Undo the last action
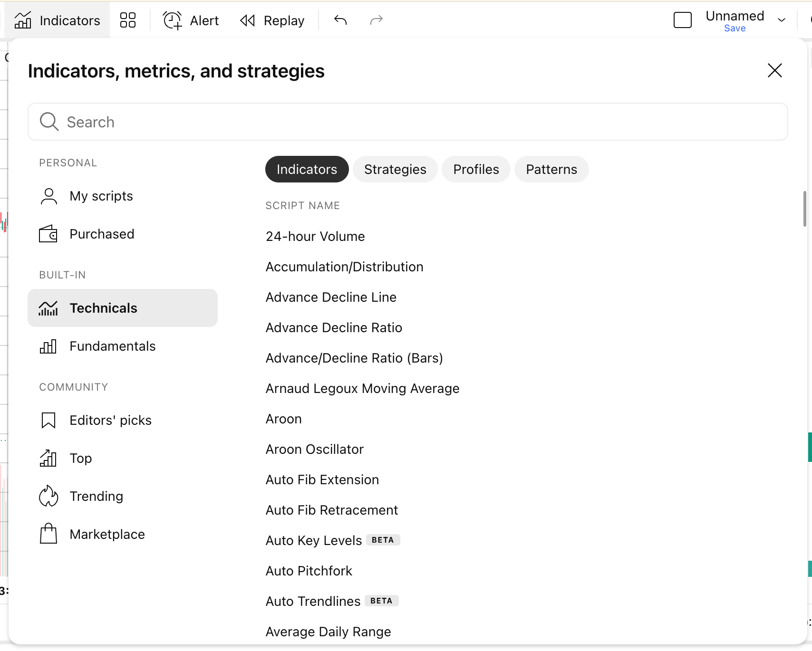This screenshot has height=651, width=812. (x=340, y=20)
